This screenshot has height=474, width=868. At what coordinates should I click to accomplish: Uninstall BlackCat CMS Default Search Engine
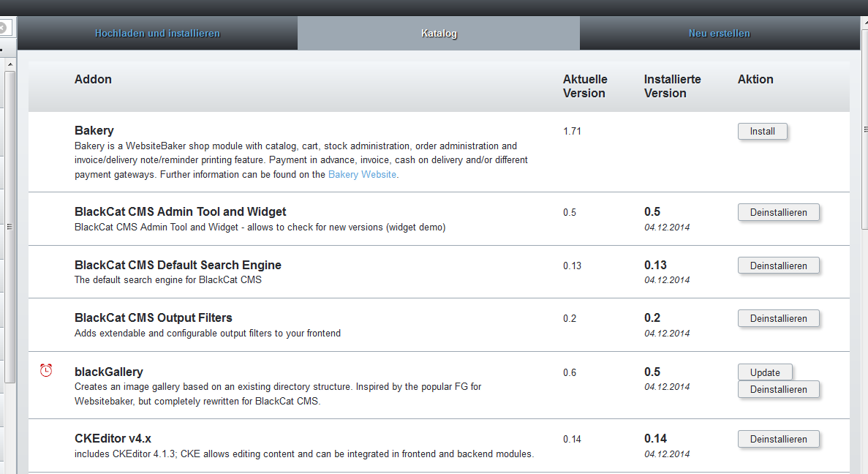778,266
